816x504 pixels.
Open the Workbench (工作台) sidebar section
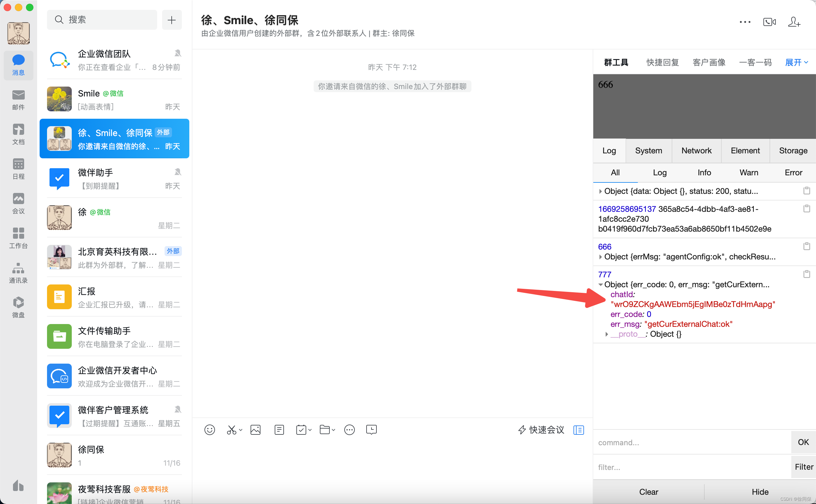pyautogui.click(x=18, y=238)
